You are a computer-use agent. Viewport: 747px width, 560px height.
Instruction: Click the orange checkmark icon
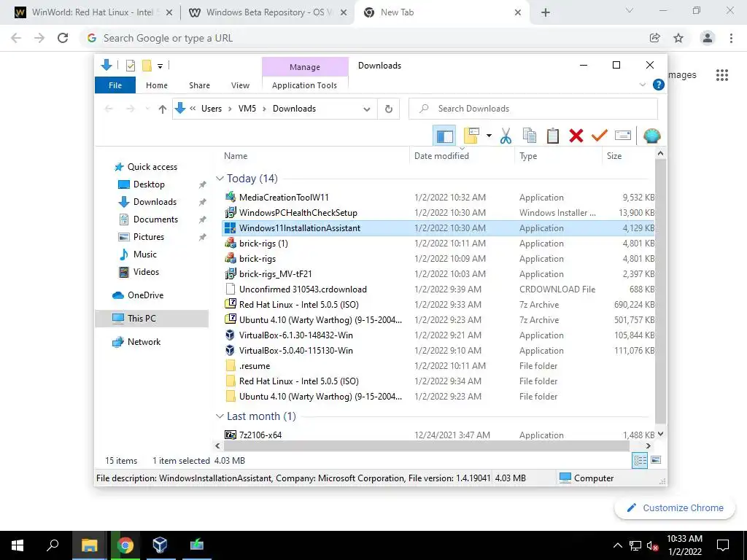click(x=600, y=136)
